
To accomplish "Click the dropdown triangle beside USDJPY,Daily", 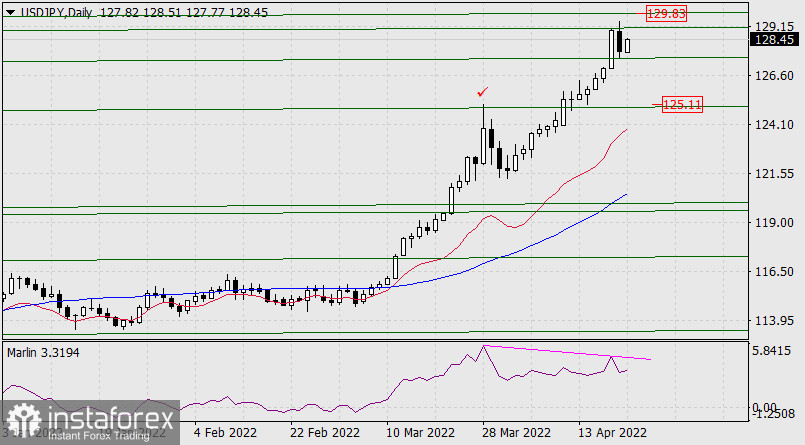I will 7,13.
